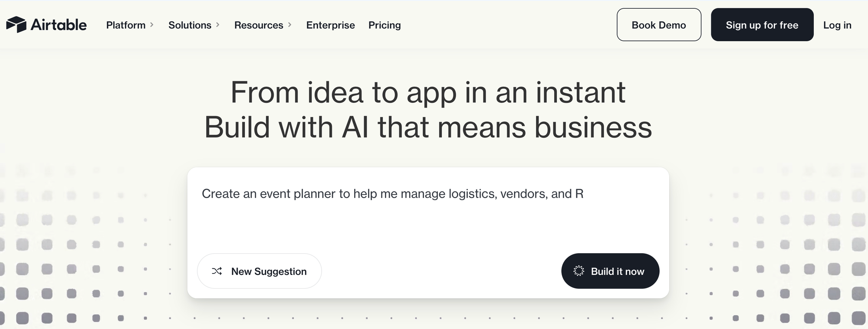Click the Airtable wordmark text
Image resolution: width=868 pixels, height=329 pixels.
coord(59,25)
